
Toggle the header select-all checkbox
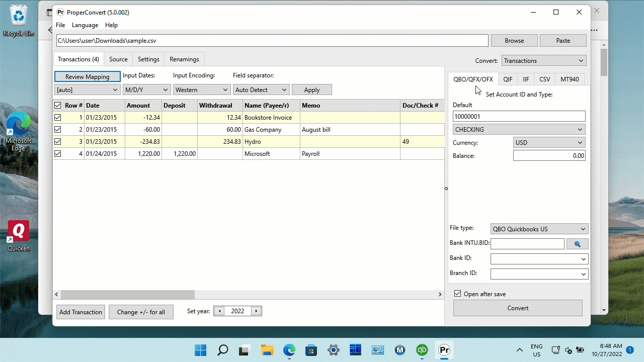click(x=57, y=106)
